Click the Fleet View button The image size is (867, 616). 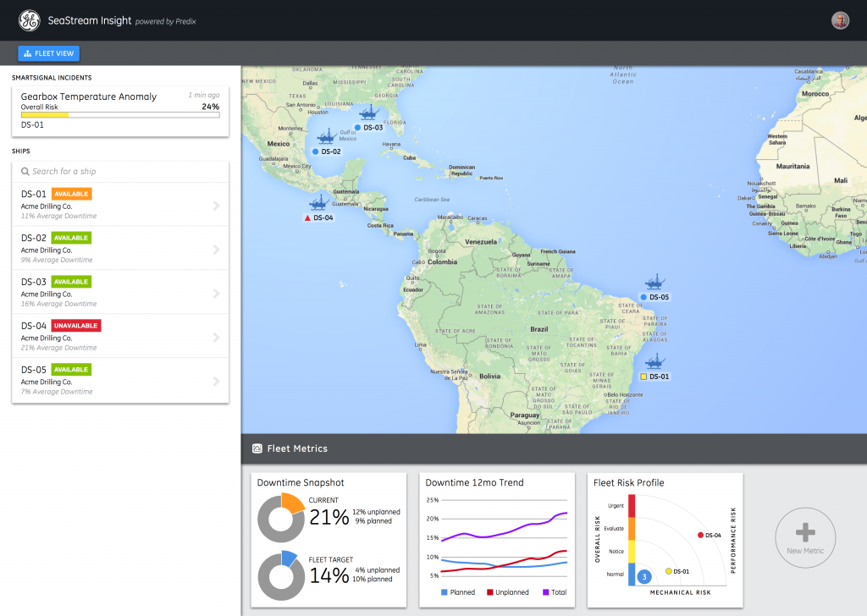[48, 53]
